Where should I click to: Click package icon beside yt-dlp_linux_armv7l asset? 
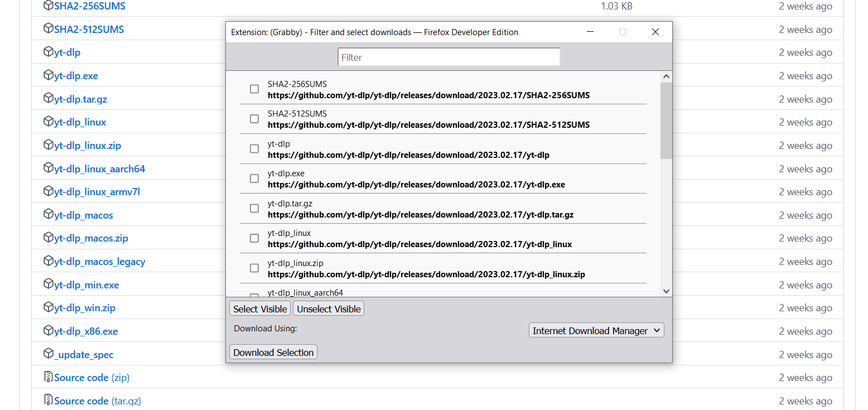point(49,191)
